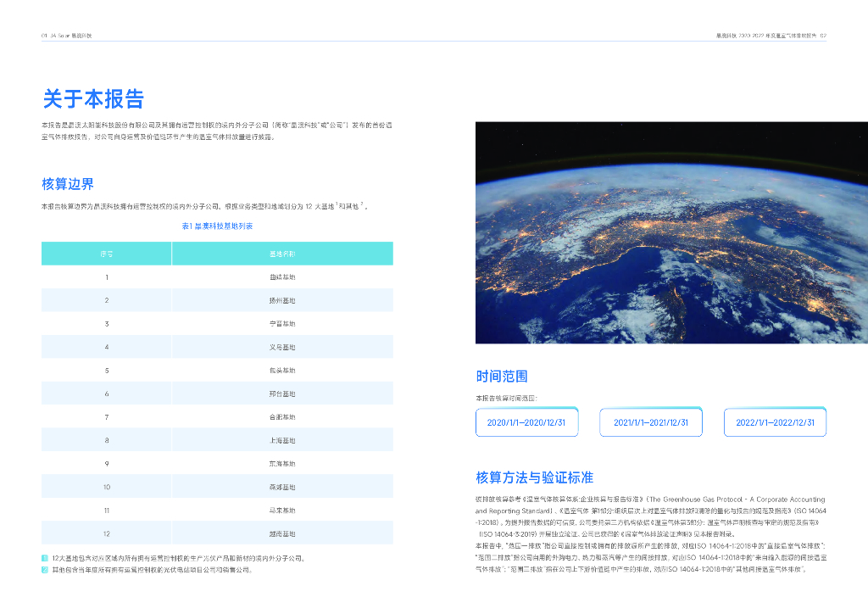Click row number 10 in the table
Screen dimensions: 868x614
(107, 487)
